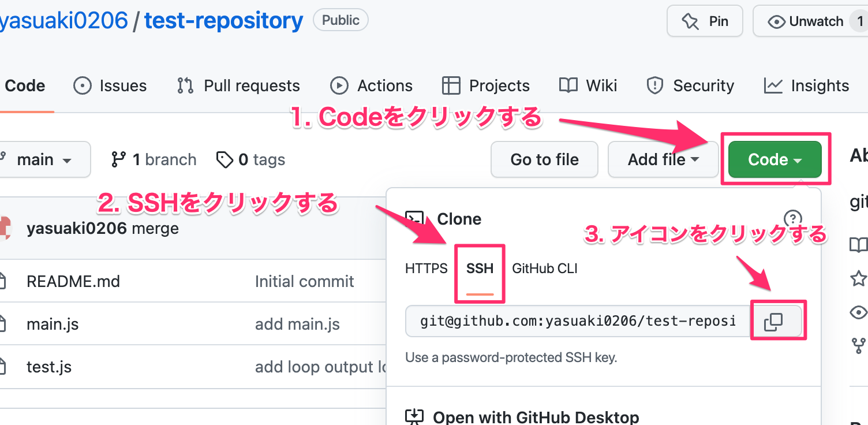868x425 pixels.
Task: Switch to the HTTPS clone tab
Action: click(426, 268)
